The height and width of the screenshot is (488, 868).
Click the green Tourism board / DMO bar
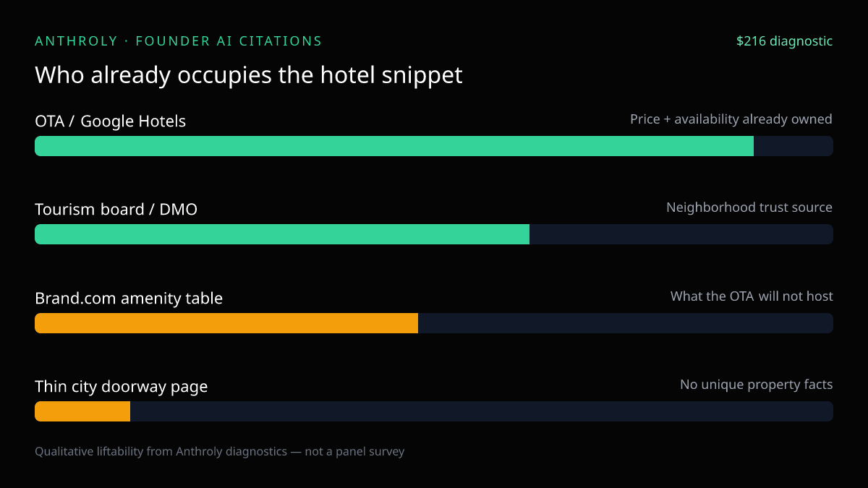[282, 234]
